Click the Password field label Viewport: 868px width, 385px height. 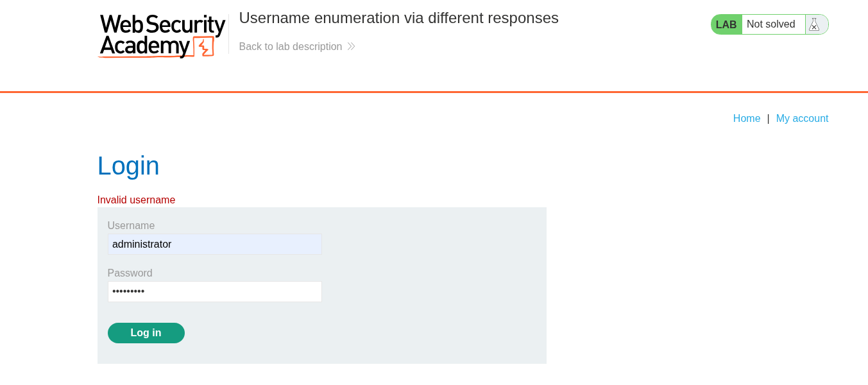click(x=130, y=273)
